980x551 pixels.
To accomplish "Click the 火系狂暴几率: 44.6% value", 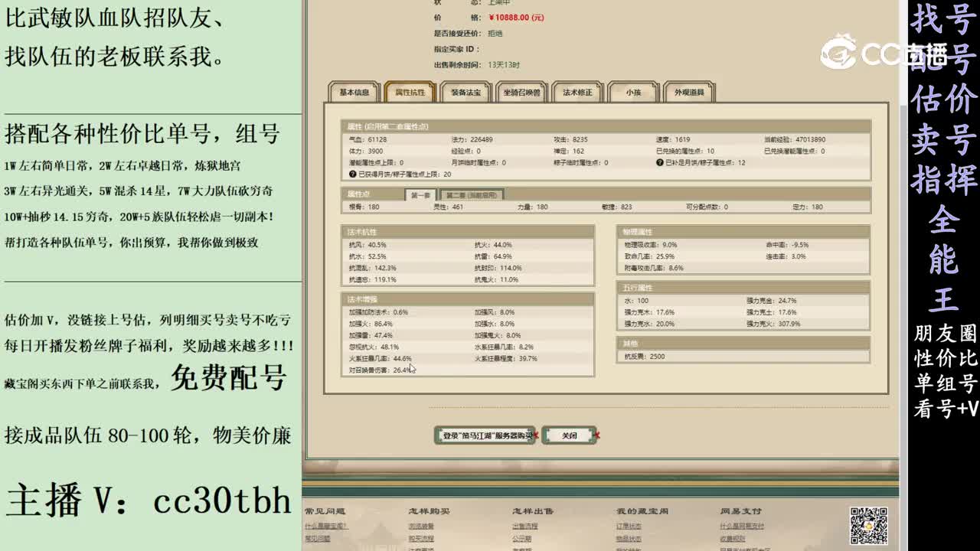I will click(381, 359).
